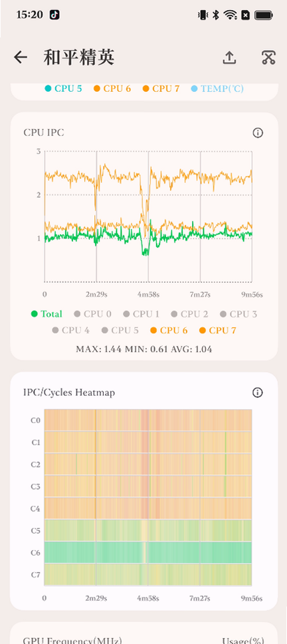Open CPU IPC info icon

coord(258,132)
